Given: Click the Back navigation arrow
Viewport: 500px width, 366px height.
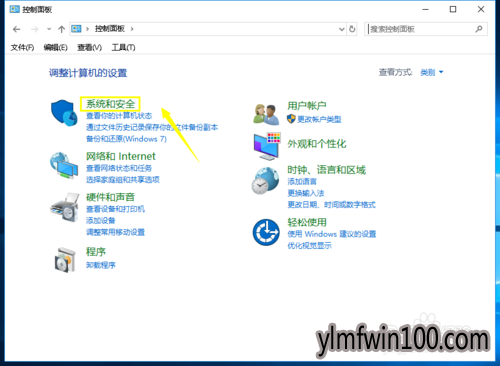Looking at the screenshot, I should (x=17, y=29).
